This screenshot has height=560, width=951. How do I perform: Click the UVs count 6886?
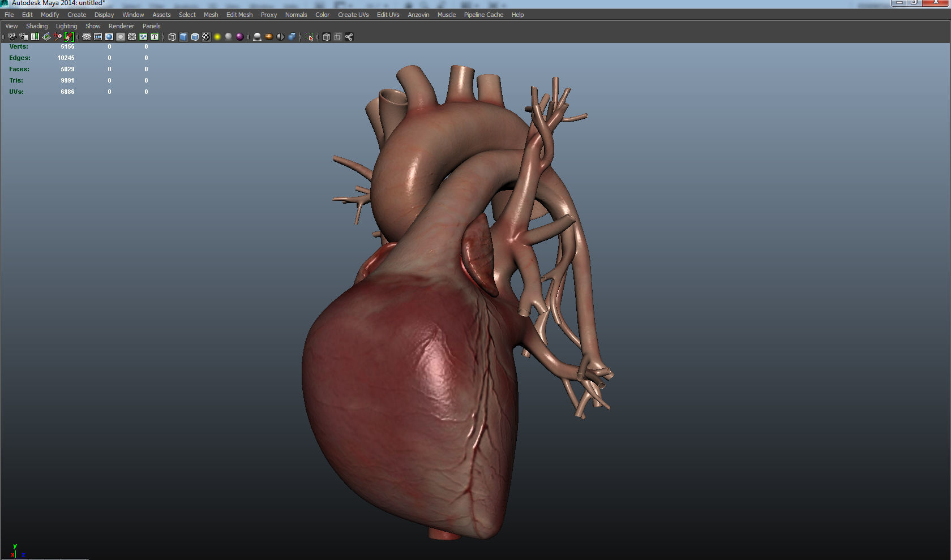(67, 92)
